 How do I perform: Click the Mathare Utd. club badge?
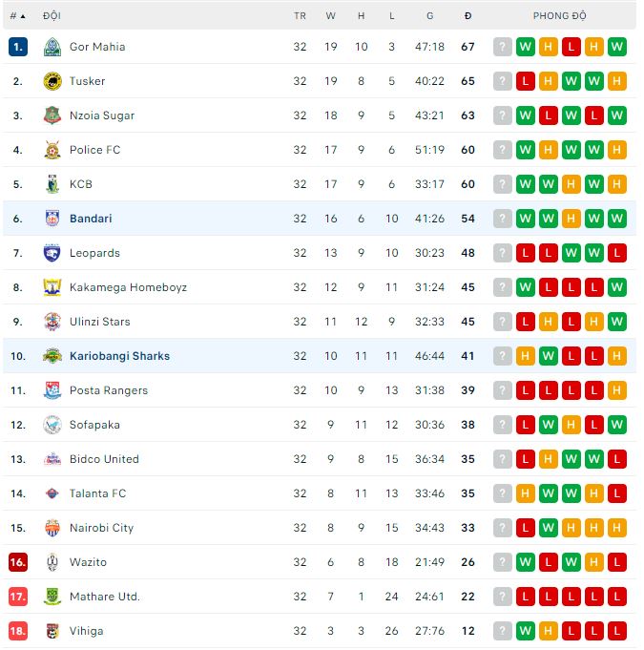(x=52, y=597)
